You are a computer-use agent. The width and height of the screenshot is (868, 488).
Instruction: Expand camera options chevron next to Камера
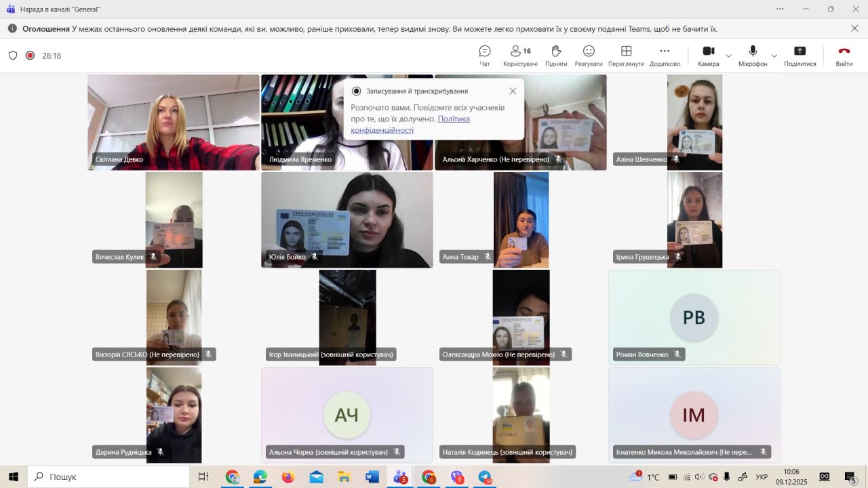[729, 56]
